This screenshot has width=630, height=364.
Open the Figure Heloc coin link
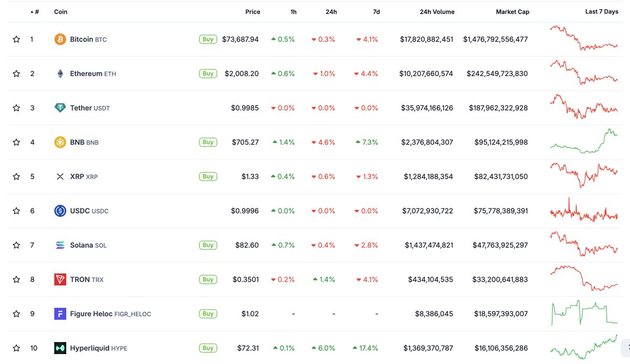tap(110, 314)
